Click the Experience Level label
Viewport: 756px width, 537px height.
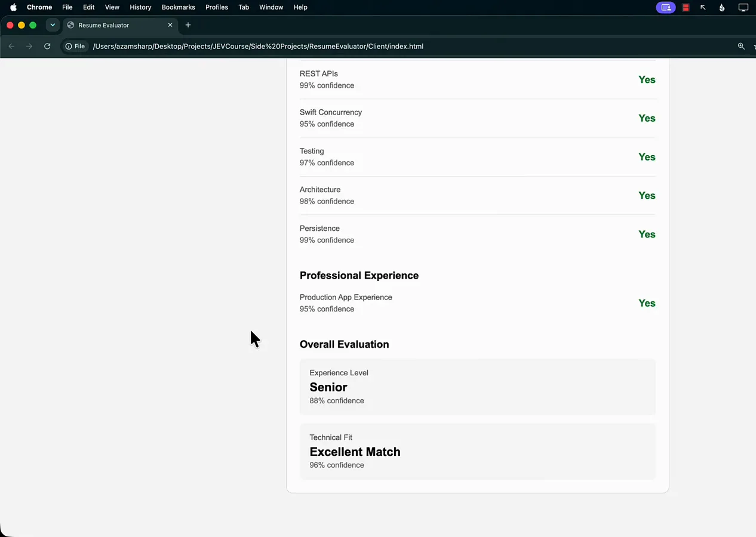(339, 373)
